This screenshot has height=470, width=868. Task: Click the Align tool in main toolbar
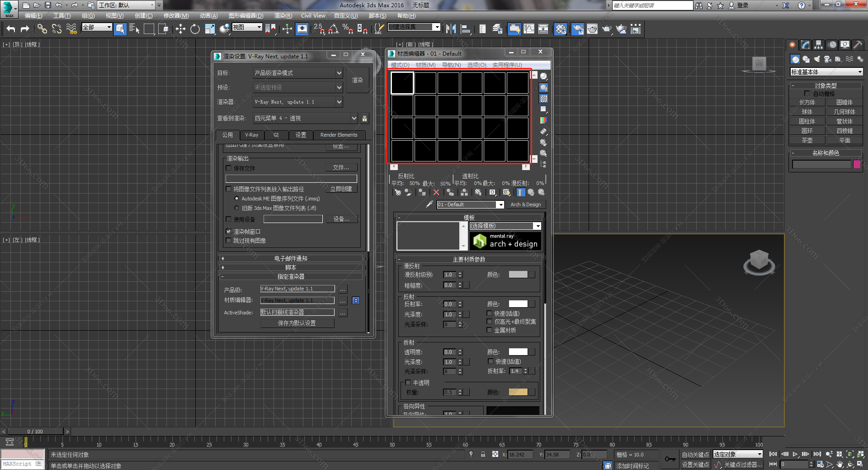[466, 29]
